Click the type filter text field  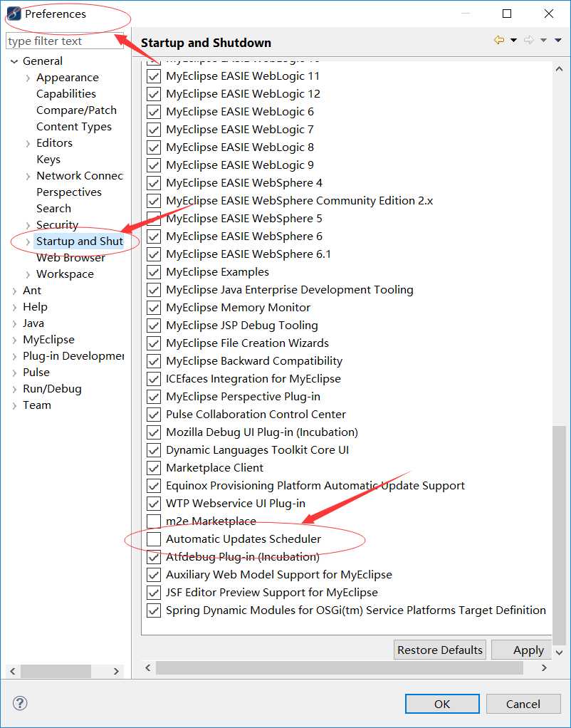click(65, 41)
